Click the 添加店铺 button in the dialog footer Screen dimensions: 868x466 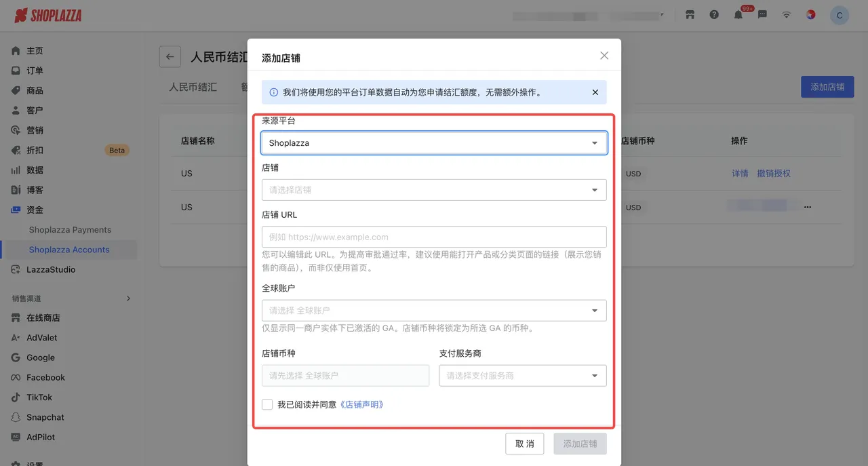coord(580,444)
